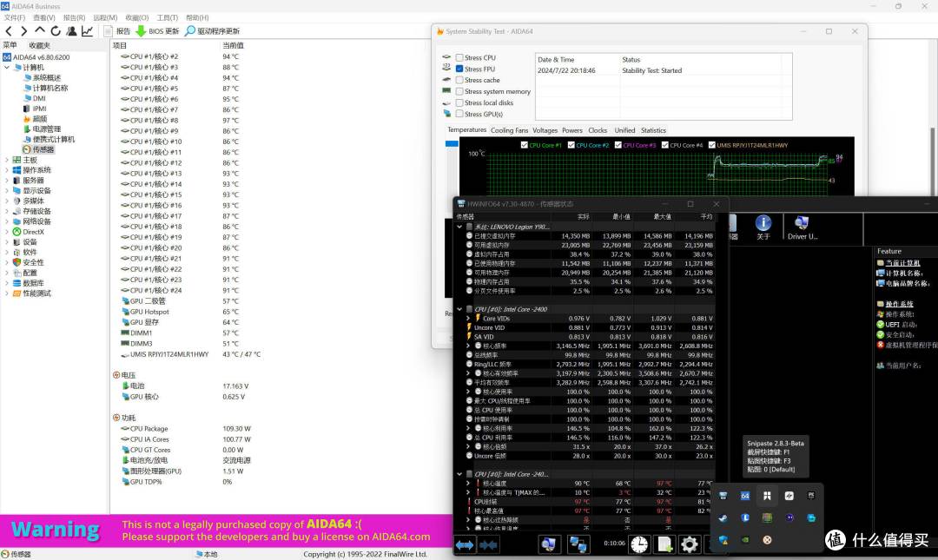Viewport: 938px width, 560px height.
Task: Enable the Stress GPU(s) checkbox
Action: coord(459,114)
